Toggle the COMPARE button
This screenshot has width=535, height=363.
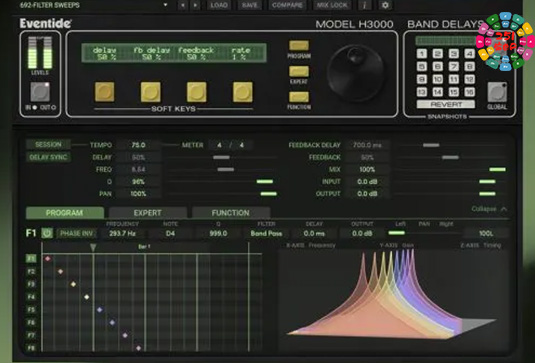287,5
